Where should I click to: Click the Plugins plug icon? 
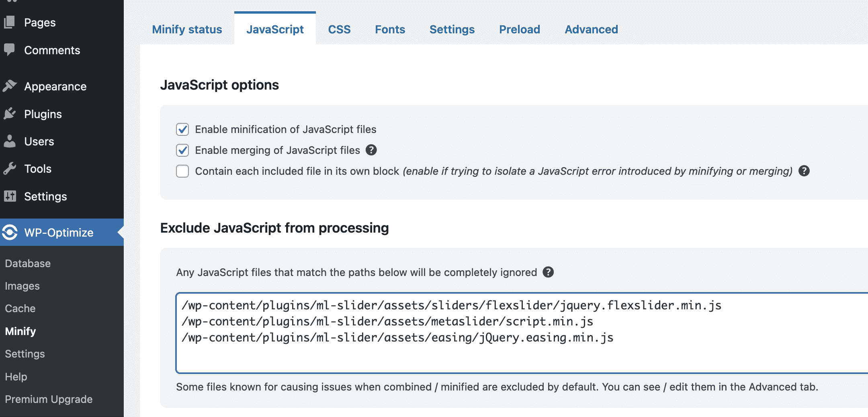[x=10, y=114]
